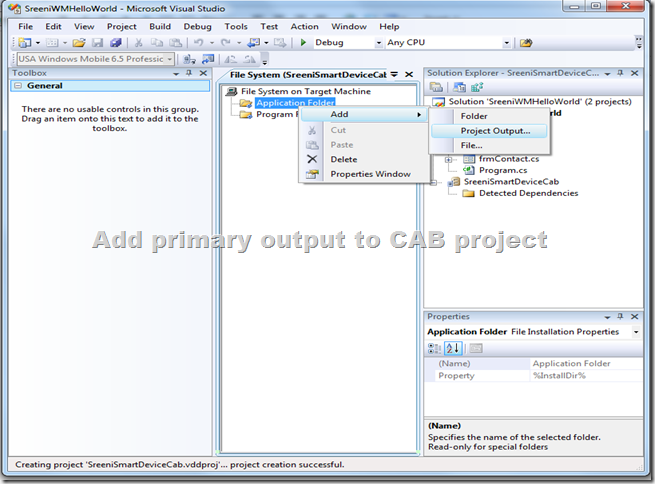Click the Open File folder icon
This screenshot has height=484, width=655.
click(x=79, y=43)
